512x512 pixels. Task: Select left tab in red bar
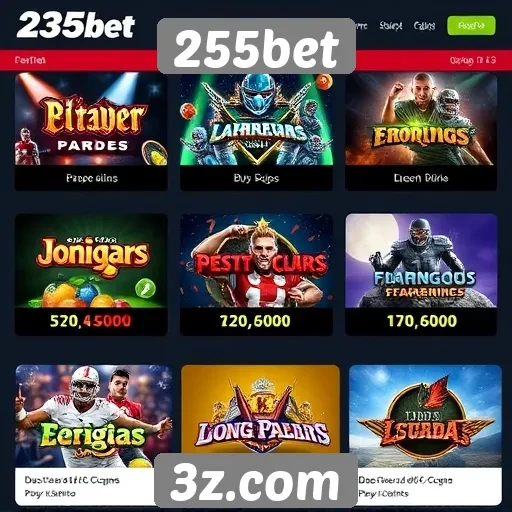tap(30, 60)
